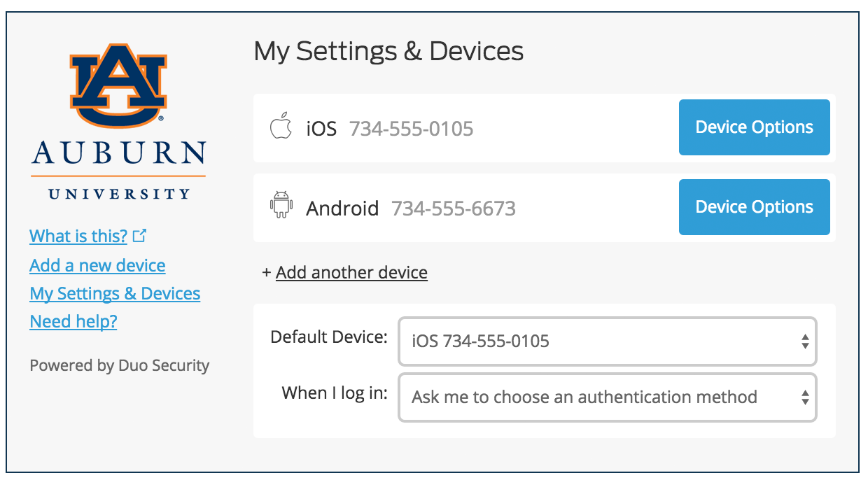
Task: Click the Auburn University AU logo
Action: (118, 84)
